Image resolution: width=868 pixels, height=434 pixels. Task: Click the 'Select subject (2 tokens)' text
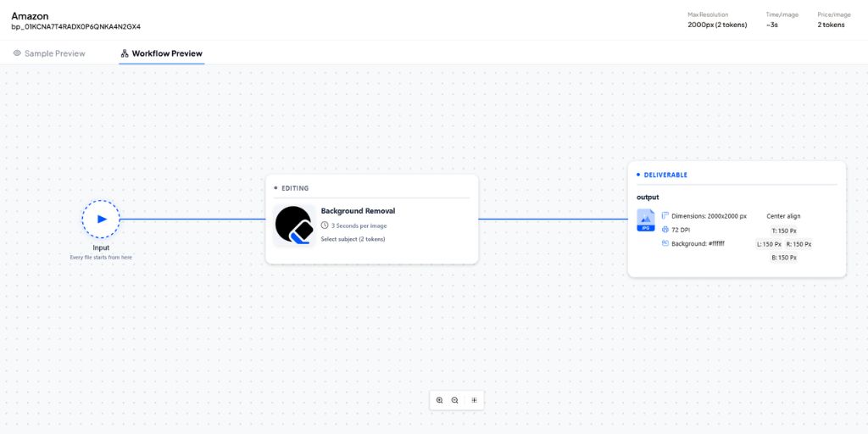click(x=353, y=239)
